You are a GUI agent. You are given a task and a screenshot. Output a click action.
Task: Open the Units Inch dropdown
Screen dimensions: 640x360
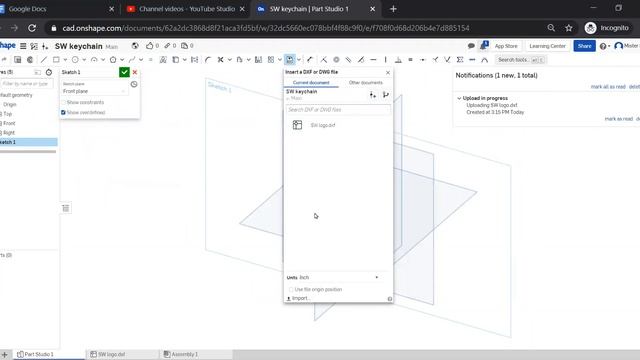(339, 278)
